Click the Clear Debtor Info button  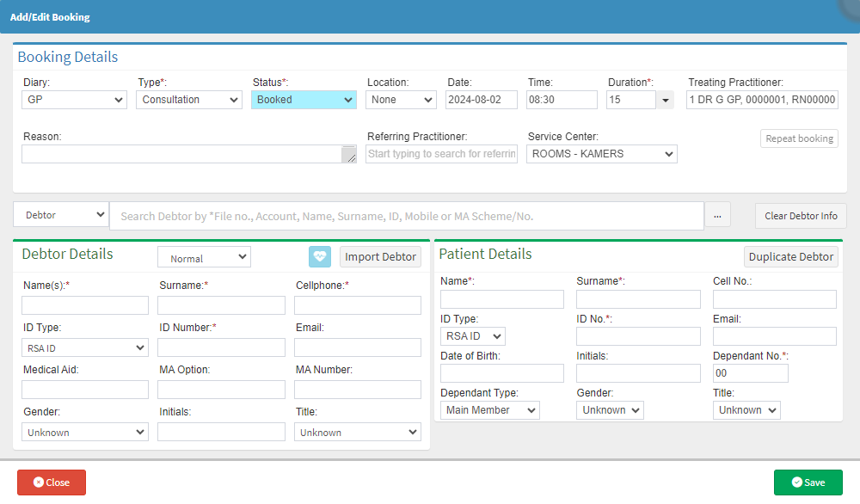click(801, 216)
